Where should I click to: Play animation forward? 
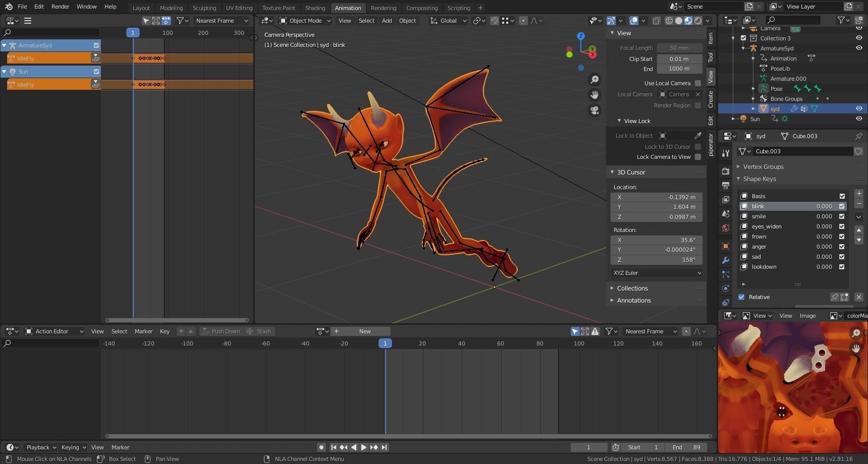(363, 447)
